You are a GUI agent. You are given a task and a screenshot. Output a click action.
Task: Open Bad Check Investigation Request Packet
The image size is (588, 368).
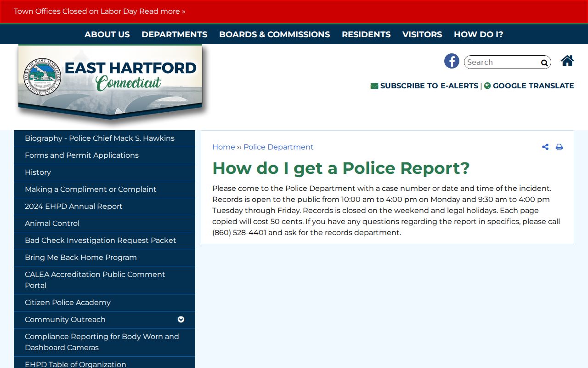[x=104, y=241]
